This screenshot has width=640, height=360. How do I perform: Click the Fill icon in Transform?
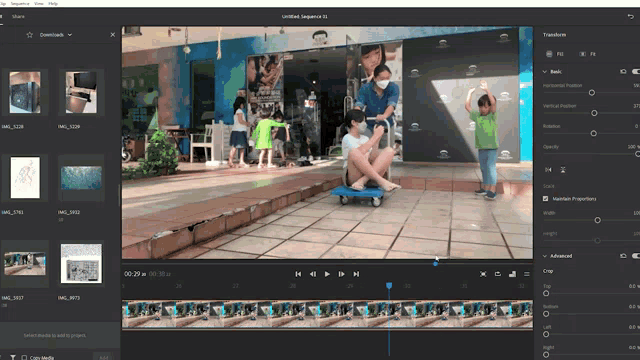[x=549, y=54]
